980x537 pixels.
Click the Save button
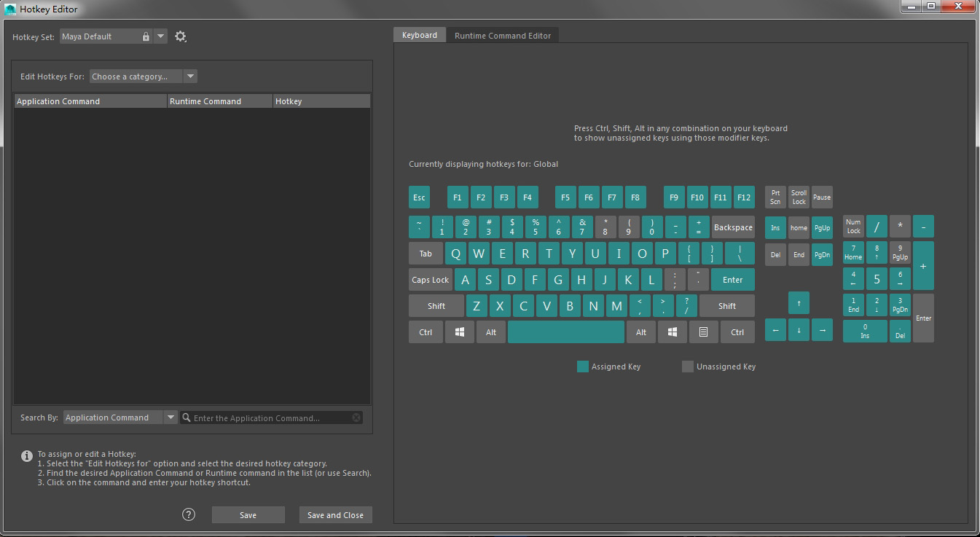[248, 515]
